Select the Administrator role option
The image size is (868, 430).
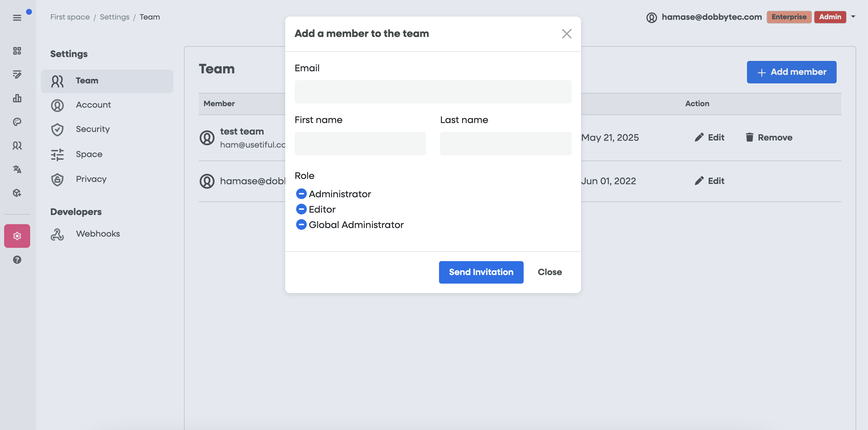coord(301,194)
